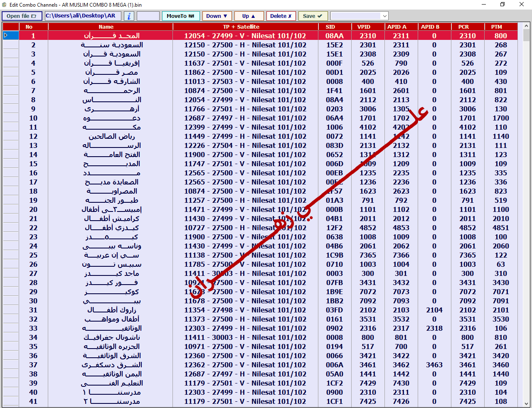
Task: Save the channel list
Action: click(x=313, y=16)
